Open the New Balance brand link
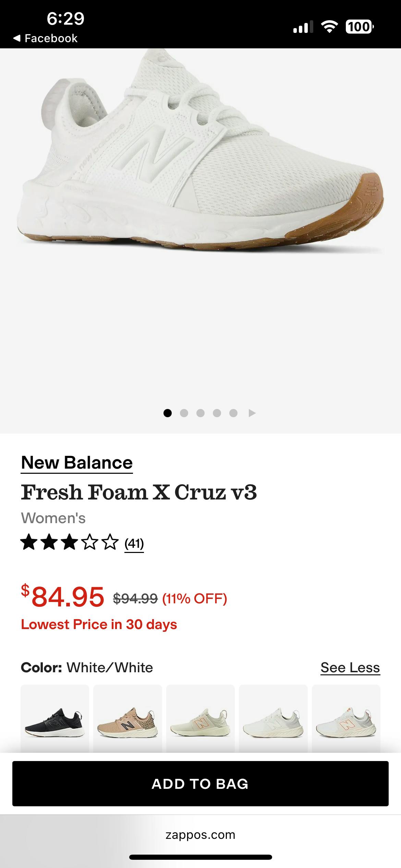This screenshot has width=401, height=868. (x=77, y=463)
